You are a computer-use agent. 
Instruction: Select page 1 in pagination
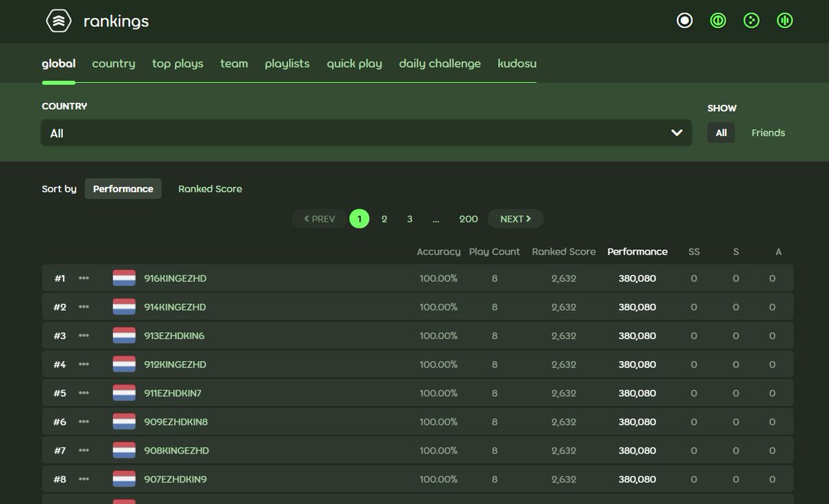pos(359,219)
